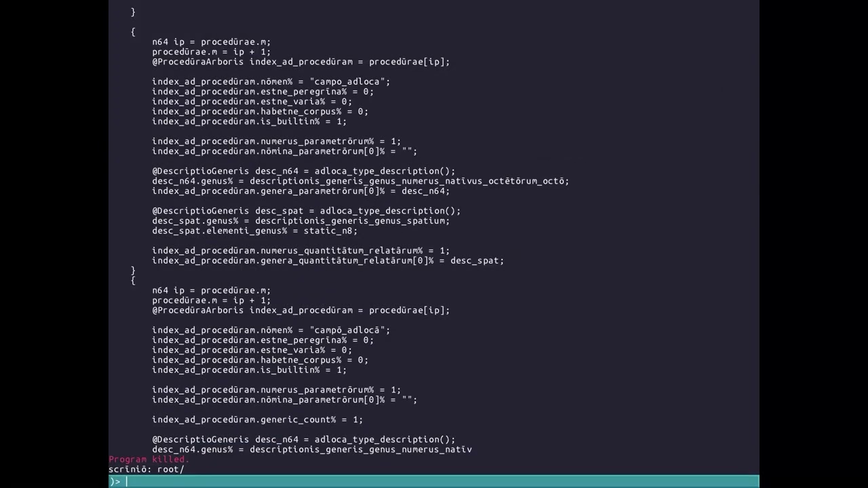The width and height of the screenshot is (868, 488).
Task: Select the line nōmen% = "campo_adloca"
Action: 271,81
